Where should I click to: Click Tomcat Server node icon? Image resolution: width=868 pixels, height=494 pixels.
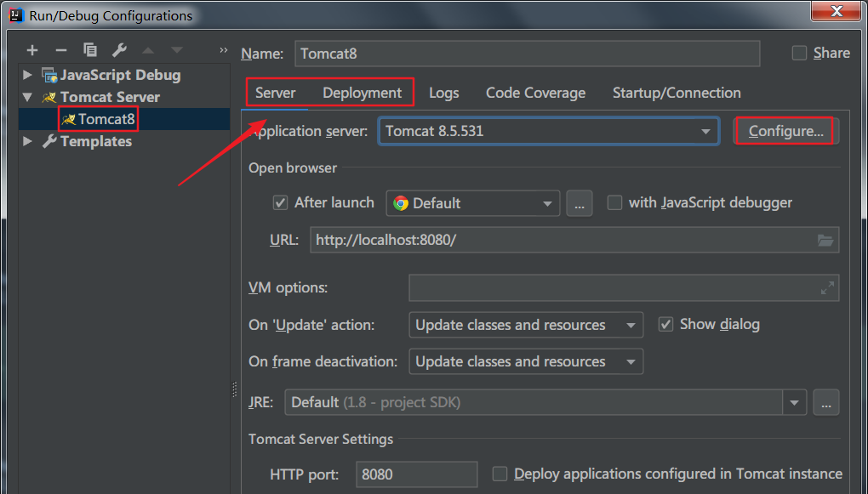[50, 98]
